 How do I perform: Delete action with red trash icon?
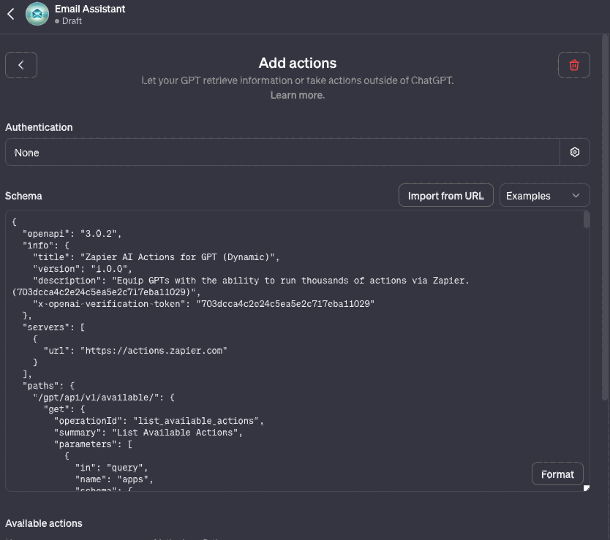click(574, 65)
